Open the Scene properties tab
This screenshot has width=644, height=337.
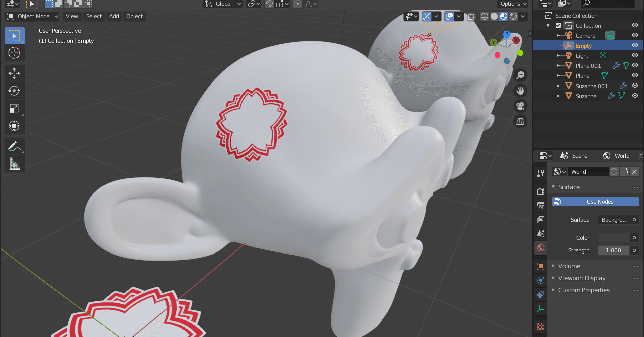[x=541, y=234]
